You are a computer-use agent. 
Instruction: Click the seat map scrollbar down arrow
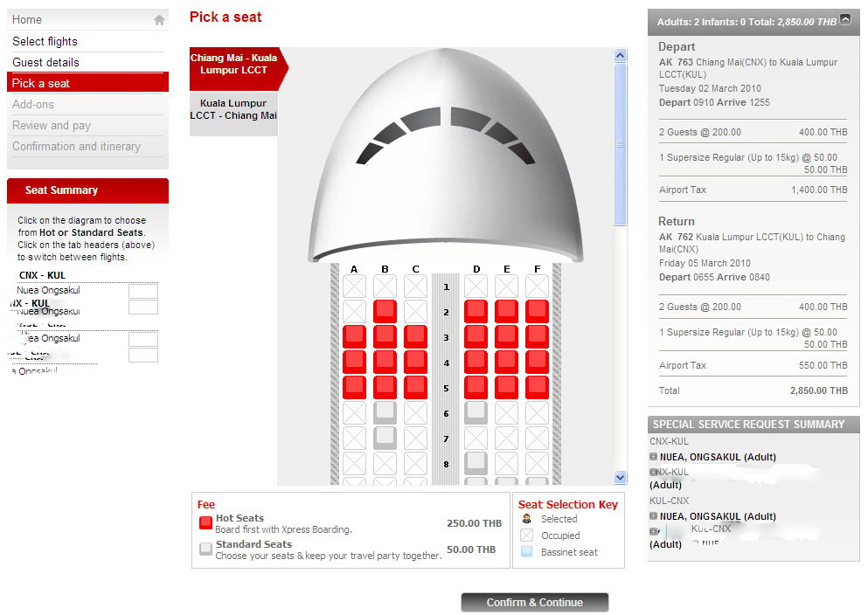[620, 477]
